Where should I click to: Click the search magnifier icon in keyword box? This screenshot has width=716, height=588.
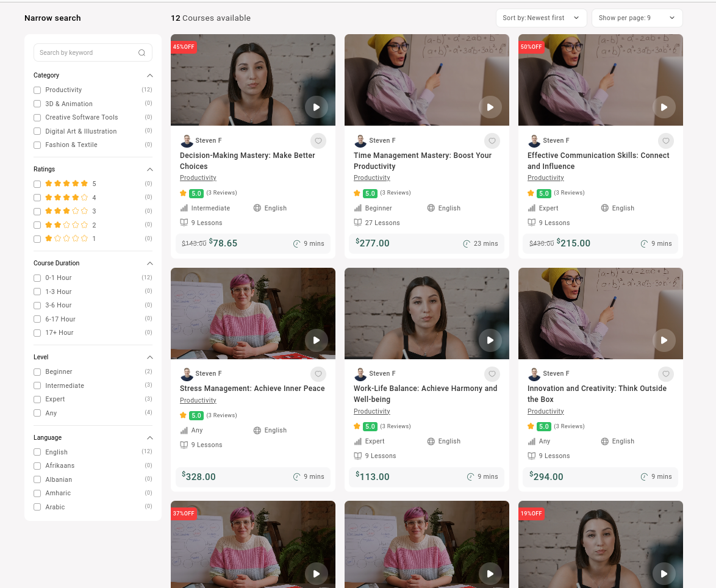tap(141, 53)
